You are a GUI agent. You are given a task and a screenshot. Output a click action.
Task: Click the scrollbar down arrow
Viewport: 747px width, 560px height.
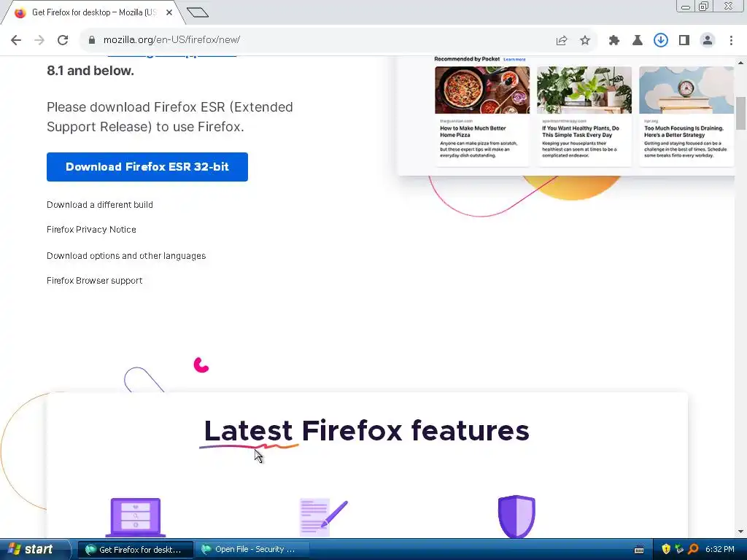pyautogui.click(x=740, y=532)
